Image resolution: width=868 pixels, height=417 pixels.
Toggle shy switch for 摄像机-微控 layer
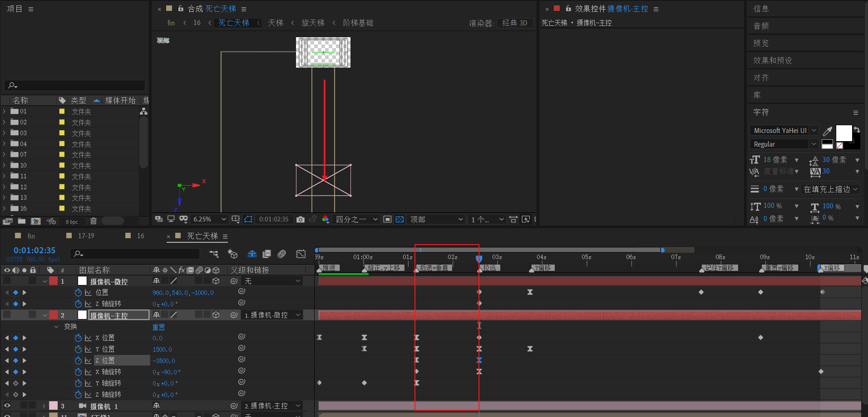(x=157, y=281)
